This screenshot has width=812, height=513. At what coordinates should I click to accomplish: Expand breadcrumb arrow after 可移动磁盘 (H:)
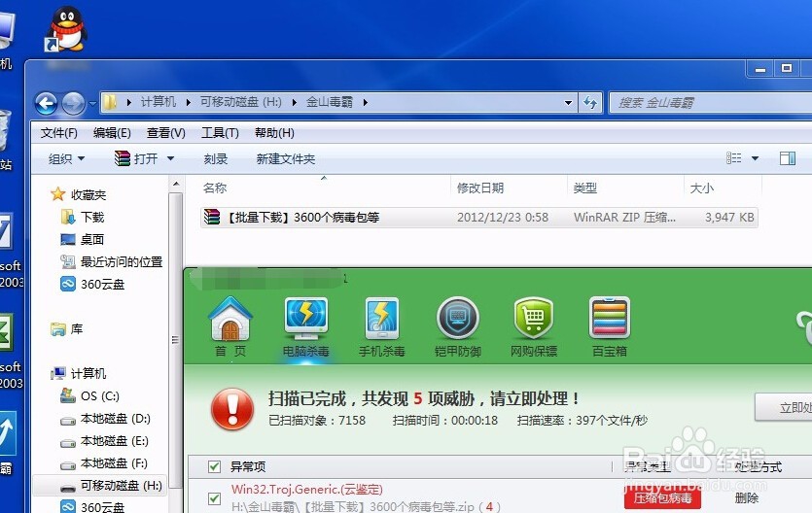coord(294,102)
